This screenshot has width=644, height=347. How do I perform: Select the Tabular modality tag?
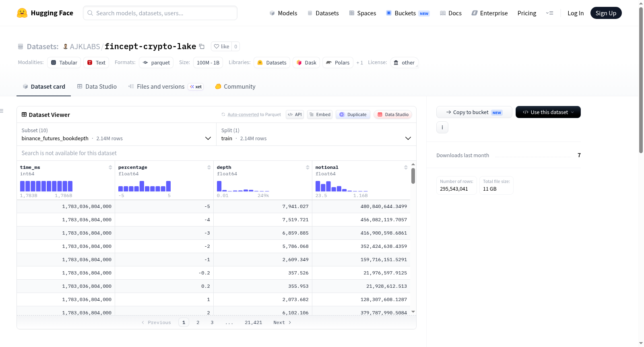pos(64,62)
